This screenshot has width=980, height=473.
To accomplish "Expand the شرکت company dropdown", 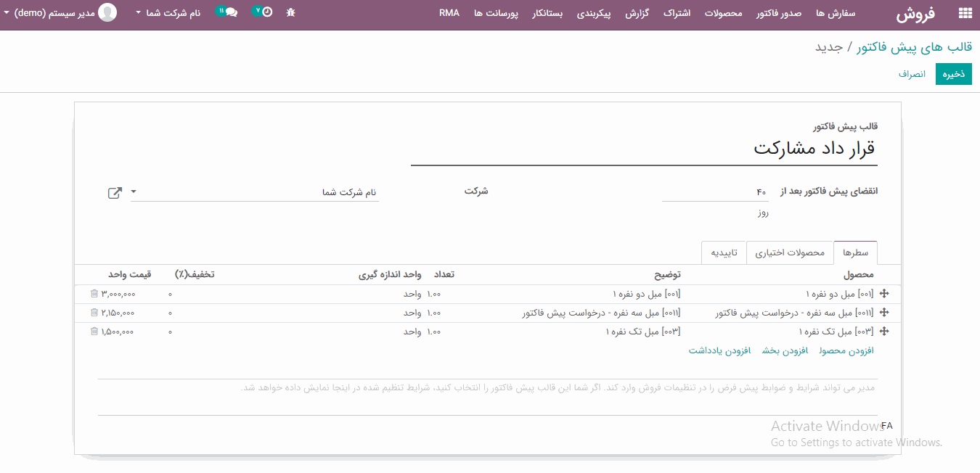I will pos(134,193).
